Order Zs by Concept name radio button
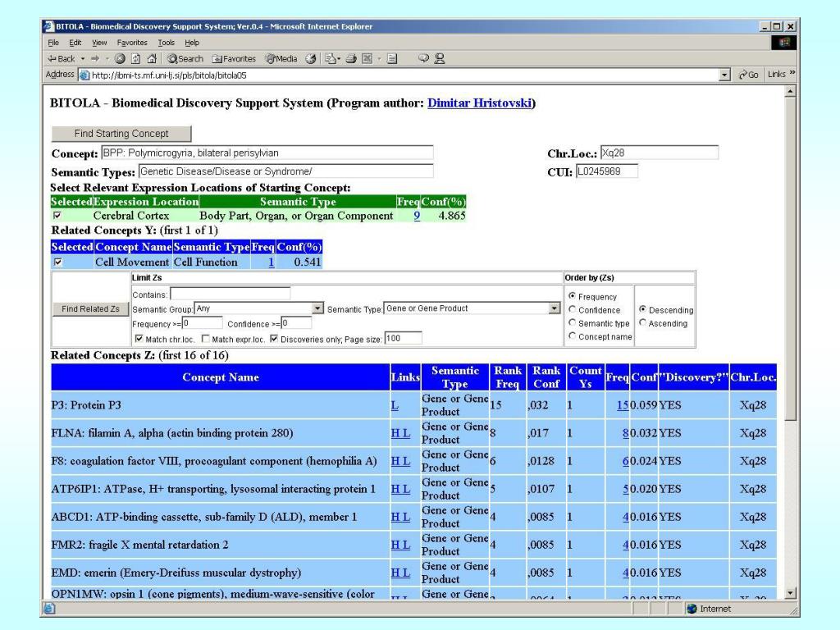 [572, 336]
